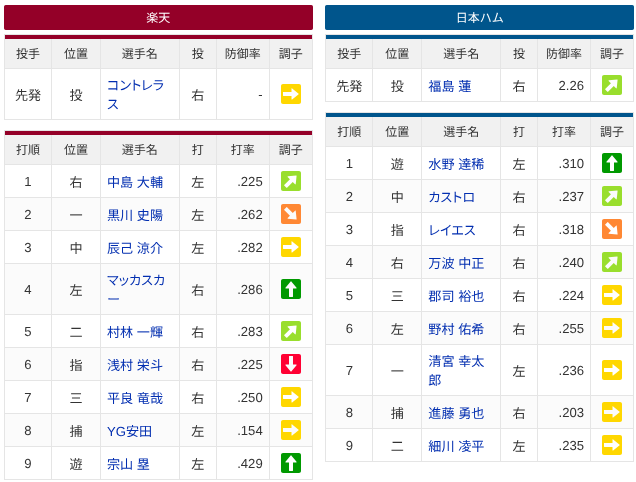Screen dimensions: 636x482
Task: Open the 細川 凌平 player link
Action: pyautogui.click(x=456, y=446)
